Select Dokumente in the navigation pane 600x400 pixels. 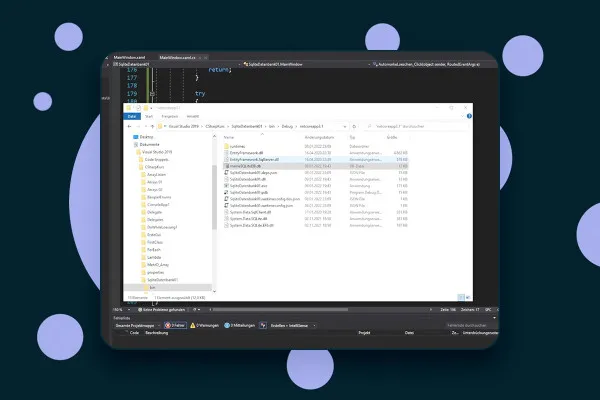point(149,144)
